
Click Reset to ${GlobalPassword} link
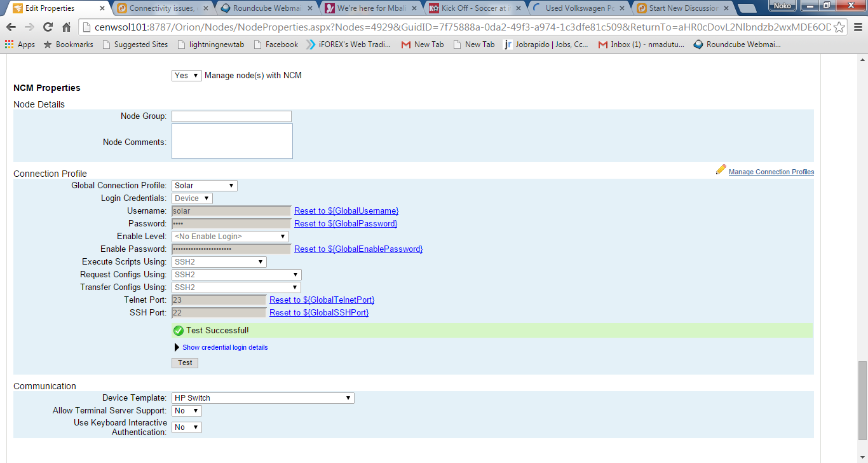[x=346, y=223]
